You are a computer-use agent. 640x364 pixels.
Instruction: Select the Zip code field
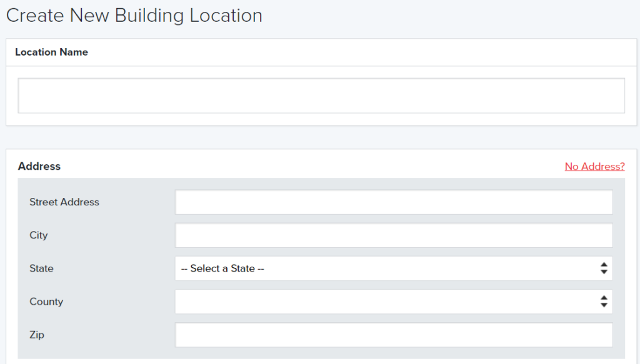click(x=394, y=335)
